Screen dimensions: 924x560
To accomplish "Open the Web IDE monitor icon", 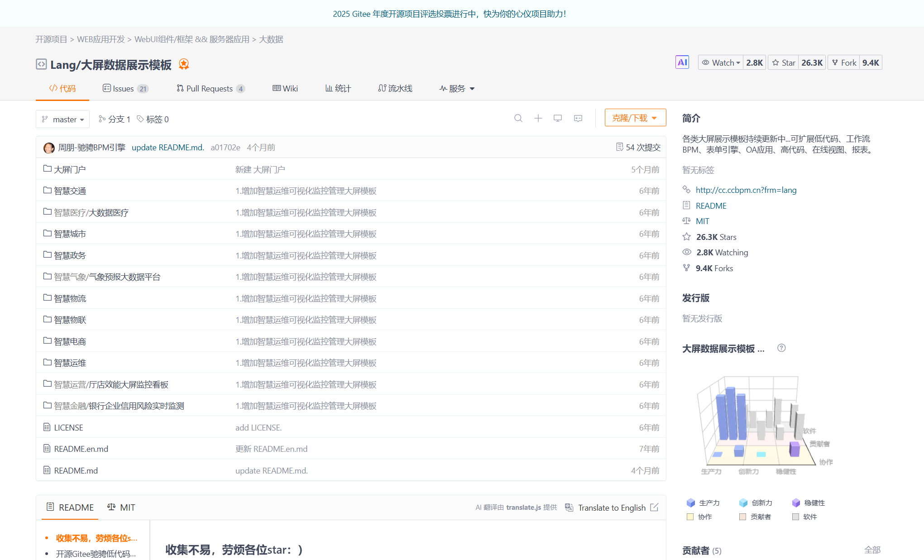I will pos(557,118).
